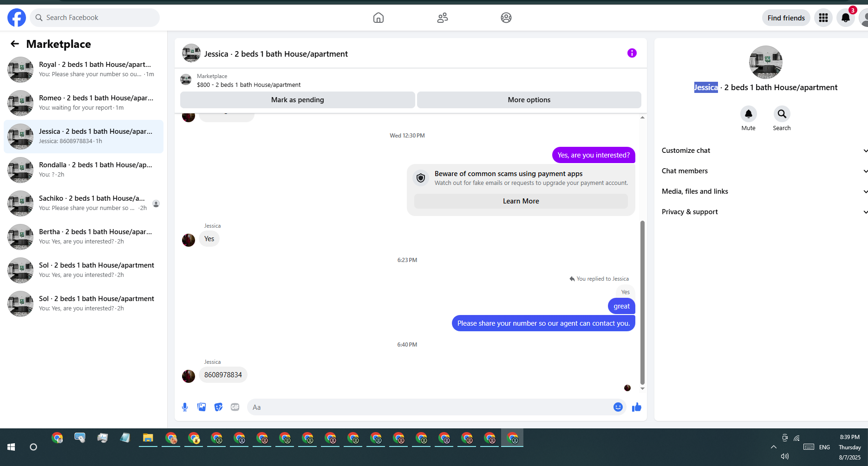This screenshot has height=466, width=868.
Task: Click the voice clip microphone icon
Action: [185, 407]
